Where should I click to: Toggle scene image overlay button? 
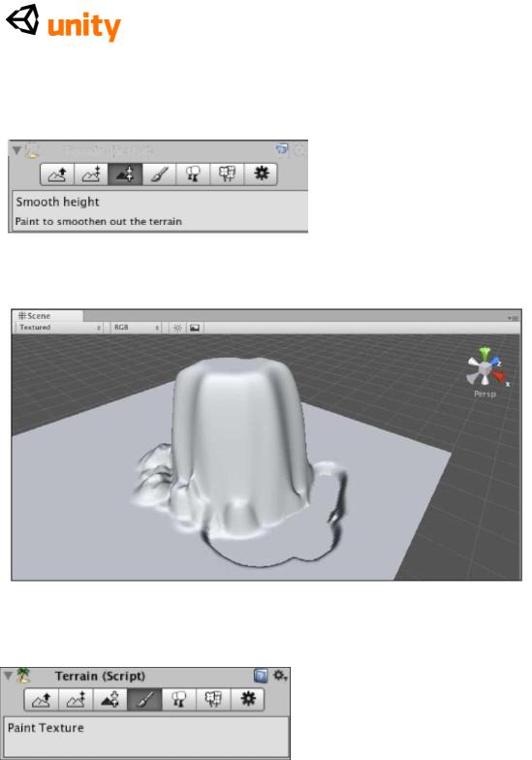(194, 328)
